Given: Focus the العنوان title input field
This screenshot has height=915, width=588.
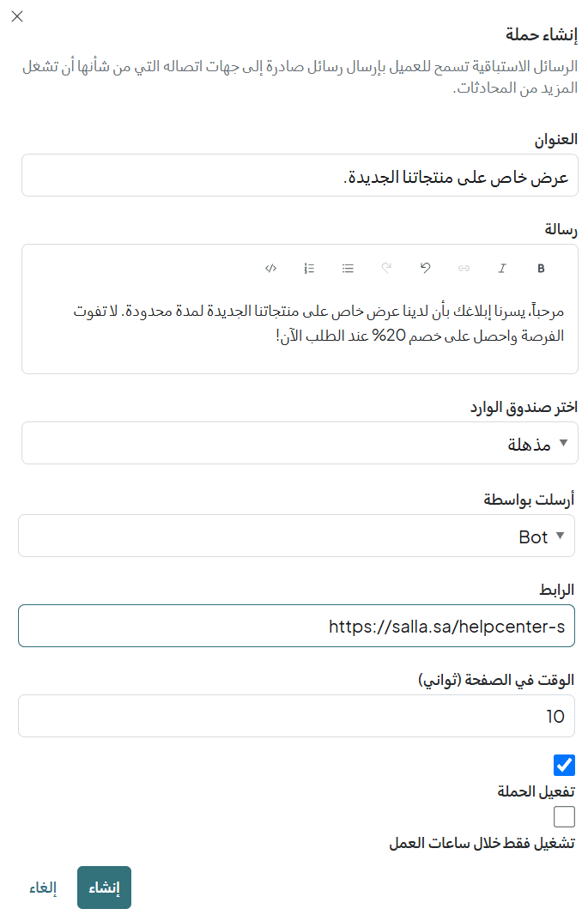Looking at the screenshot, I should [300, 175].
